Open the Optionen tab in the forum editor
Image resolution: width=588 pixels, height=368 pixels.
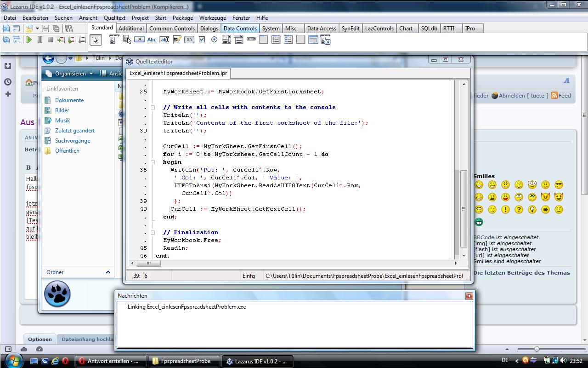[x=40, y=339]
